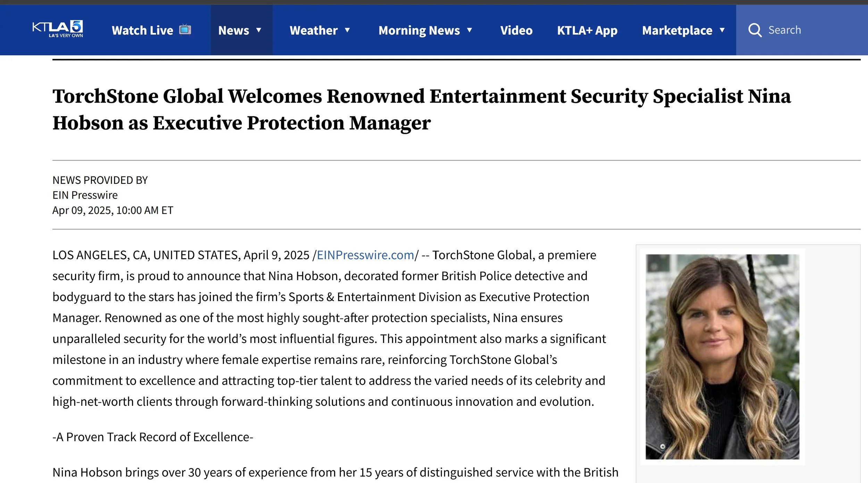Image resolution: width=868 pixels, height=483 pixels.
Task: Open the Morning News menu
Action: (x=419, y=31)
